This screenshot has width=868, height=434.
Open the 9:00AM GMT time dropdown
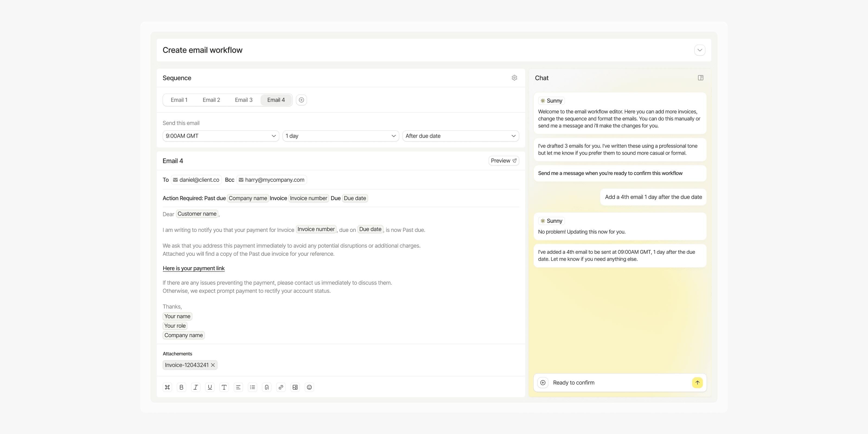pos(221,136)
